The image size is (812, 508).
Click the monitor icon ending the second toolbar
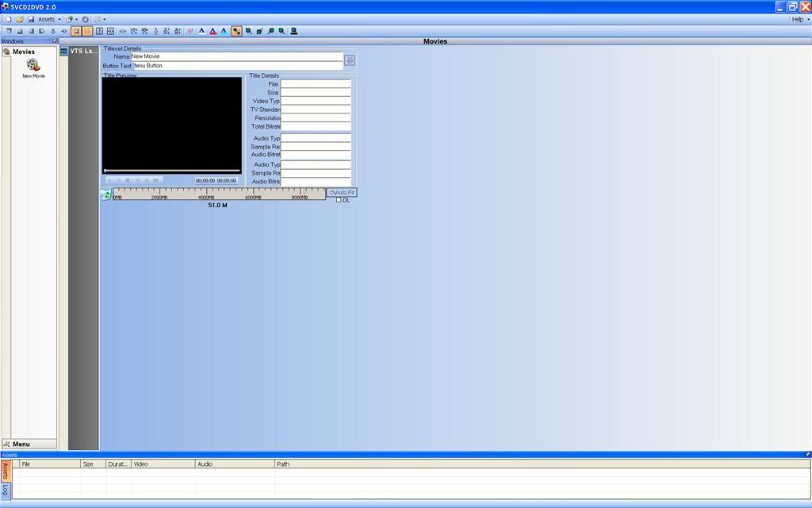[x=293, y=31]
